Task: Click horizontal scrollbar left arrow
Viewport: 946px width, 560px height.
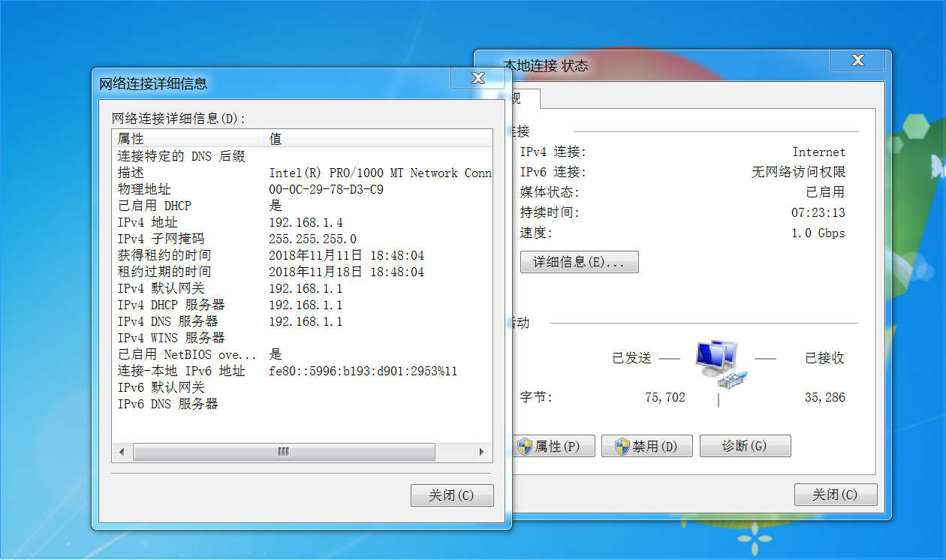Action: (x=122, y=452)
